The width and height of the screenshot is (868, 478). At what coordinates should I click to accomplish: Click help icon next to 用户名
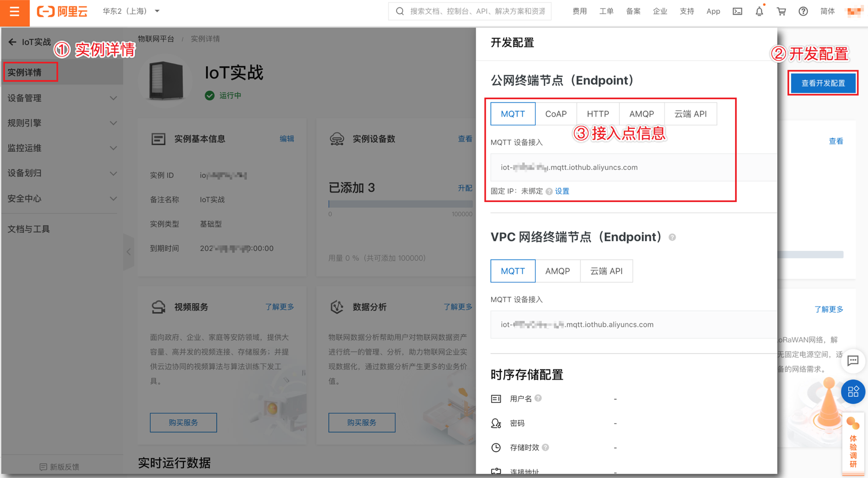tap(538, 398)
